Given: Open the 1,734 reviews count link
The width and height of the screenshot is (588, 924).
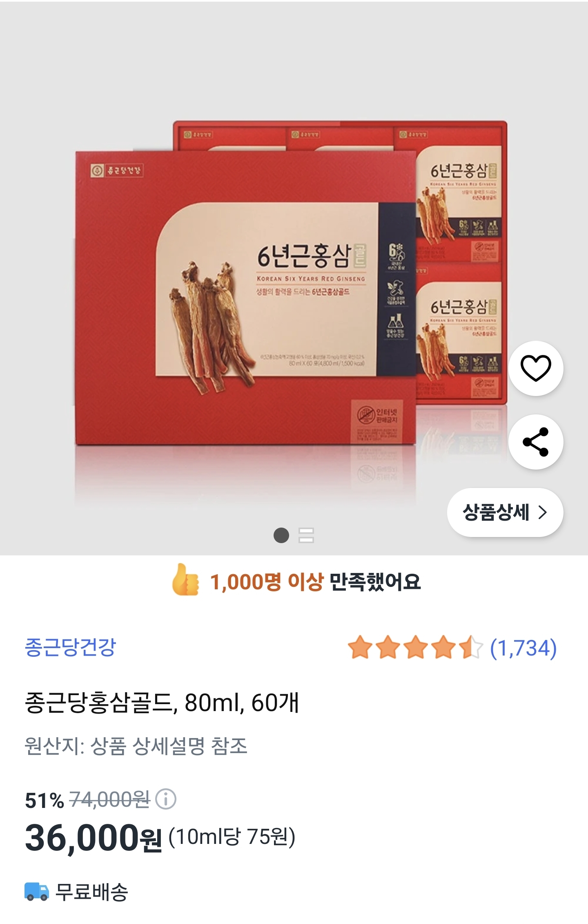Looking at the screenshot, I should tap(523, 648).
